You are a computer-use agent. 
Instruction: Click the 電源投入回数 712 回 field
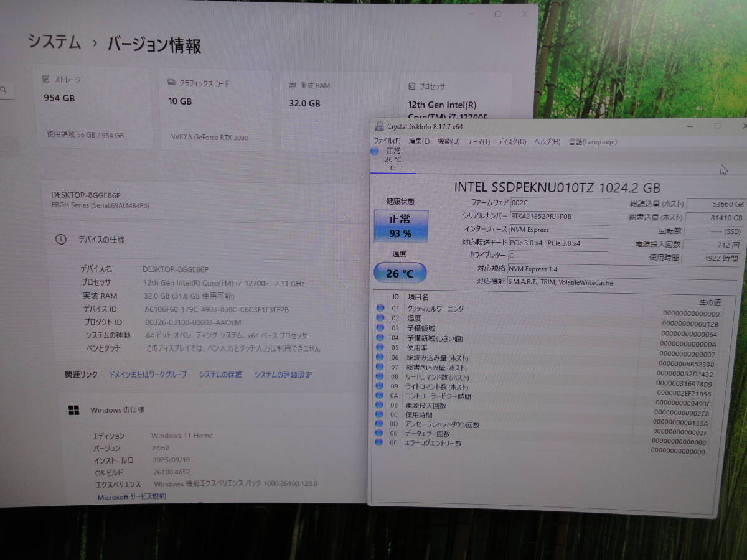[x=713, y=245]
